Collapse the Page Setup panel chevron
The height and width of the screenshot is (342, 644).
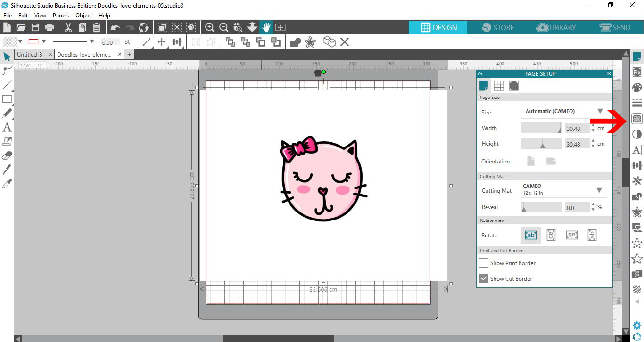click(480, 73)
